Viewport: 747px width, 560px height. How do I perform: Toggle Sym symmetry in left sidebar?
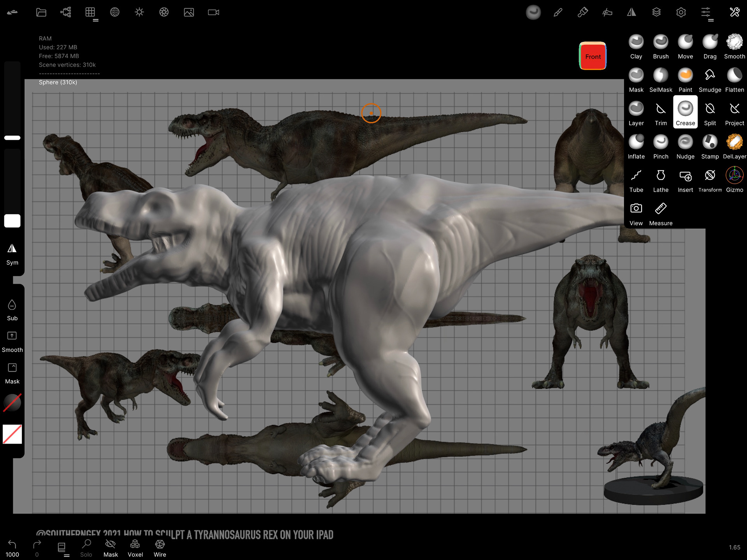(12, 255)
